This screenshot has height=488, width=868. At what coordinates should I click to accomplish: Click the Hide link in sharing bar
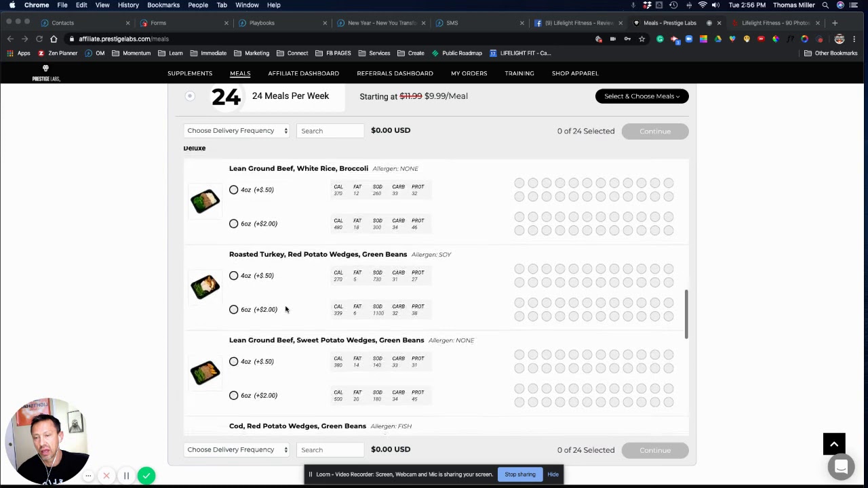click(553, 474)
